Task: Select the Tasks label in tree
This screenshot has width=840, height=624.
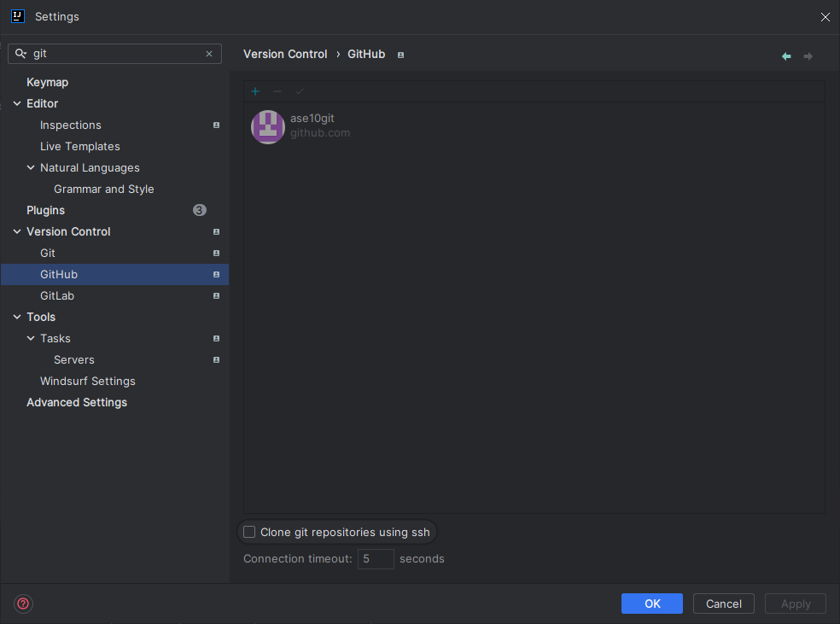Action: click(x=55, y=339)
